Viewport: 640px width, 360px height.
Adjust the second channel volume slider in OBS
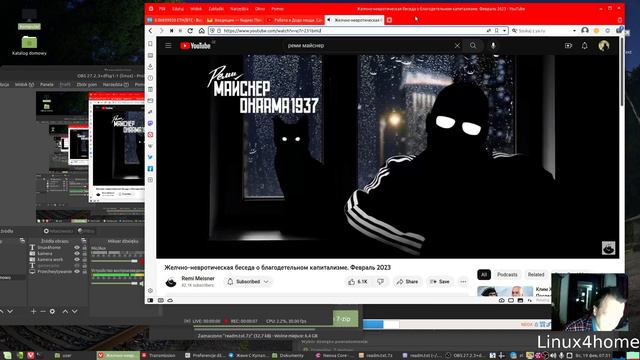115,283
